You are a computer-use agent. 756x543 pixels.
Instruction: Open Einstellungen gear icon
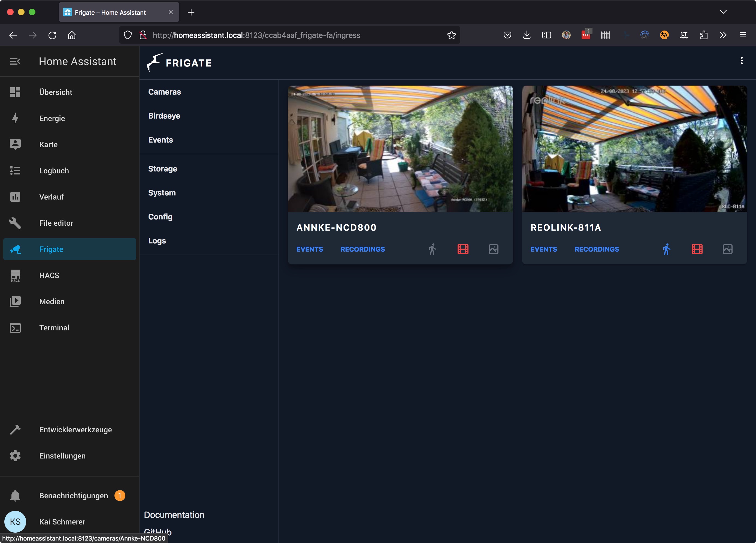click(x=15, y=456)
